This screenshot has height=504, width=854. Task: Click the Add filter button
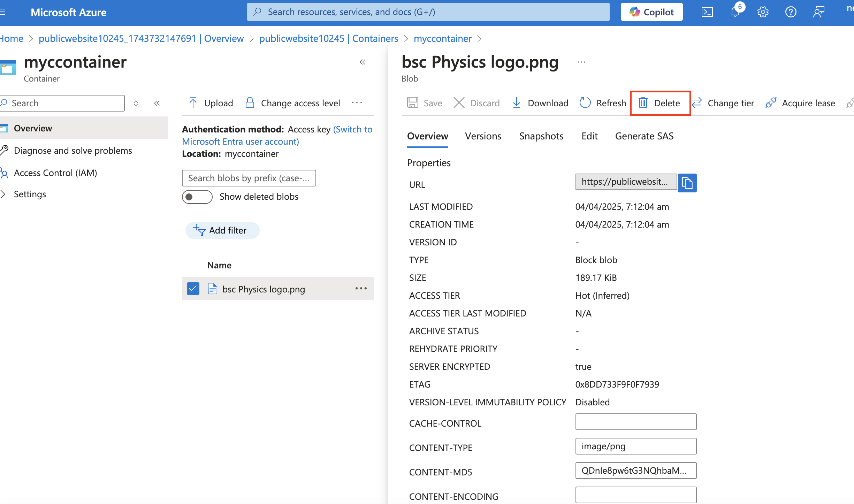(222, 230)
